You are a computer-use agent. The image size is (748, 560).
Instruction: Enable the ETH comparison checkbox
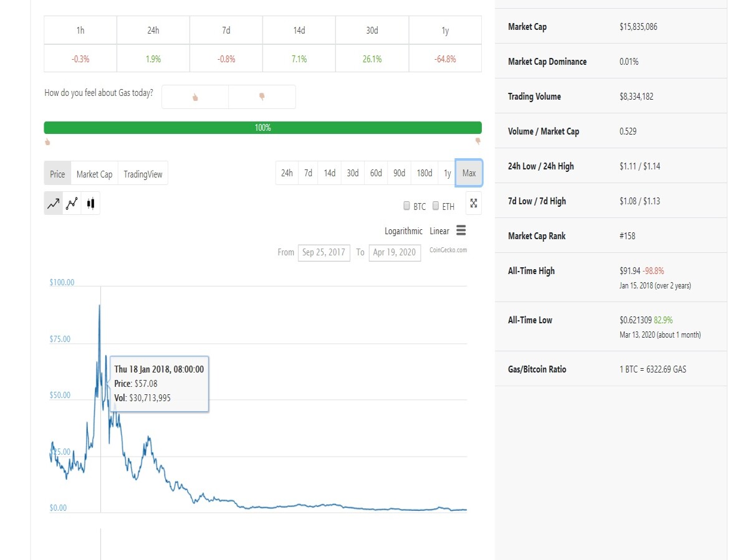[x=436, y=206]
